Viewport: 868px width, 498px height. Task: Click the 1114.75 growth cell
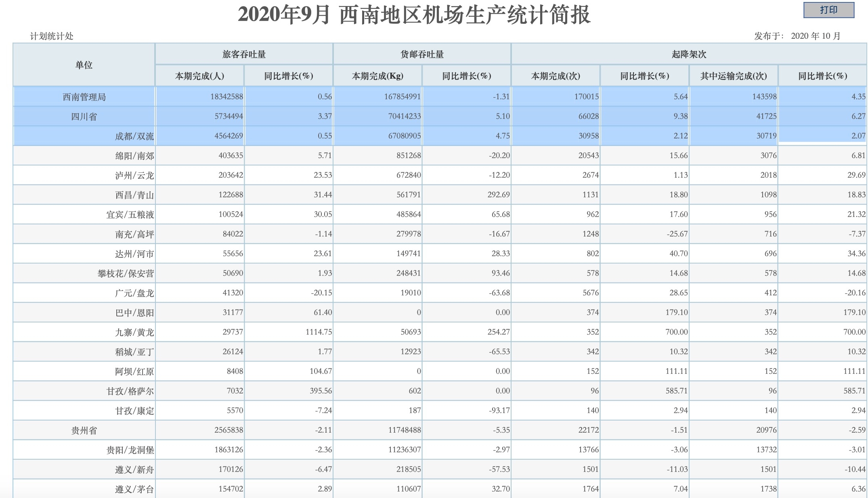[x=319, y=332]
